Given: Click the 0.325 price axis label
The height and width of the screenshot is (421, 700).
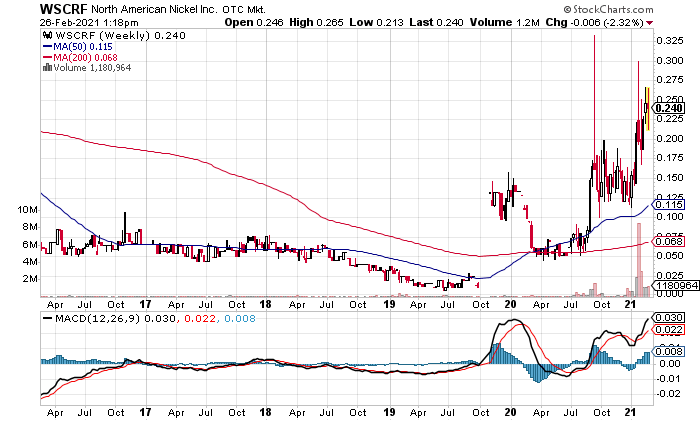Looking at the screenshot, I should [670, 41].
